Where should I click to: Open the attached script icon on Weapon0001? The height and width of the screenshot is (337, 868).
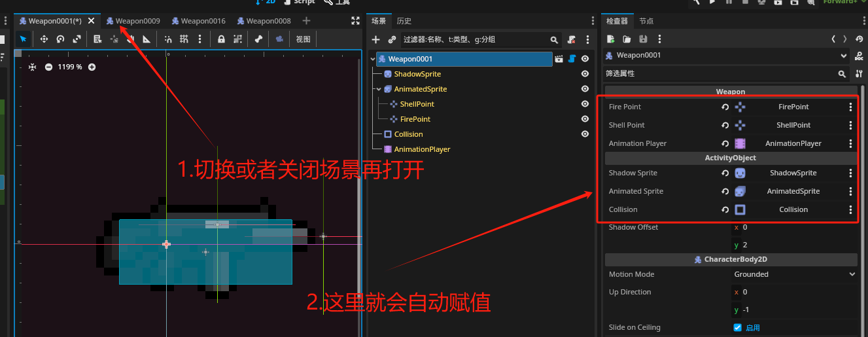571,59
